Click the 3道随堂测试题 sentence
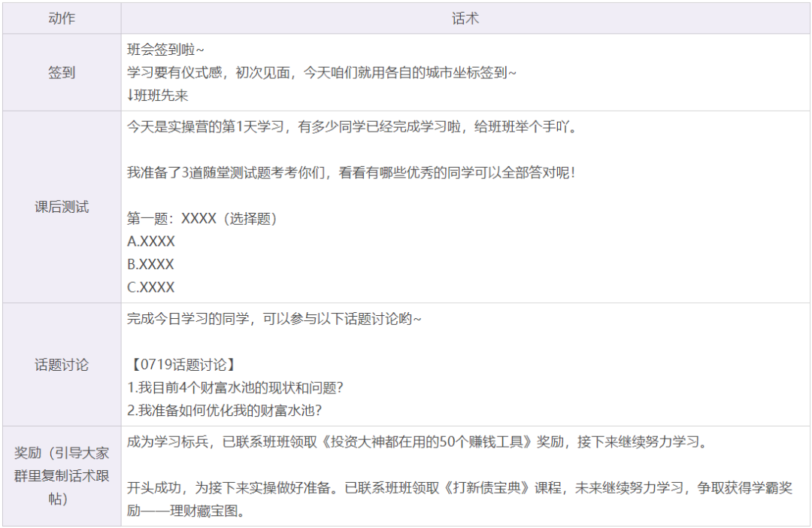Viewport: 812px width, 528px height. click(351, 172)
